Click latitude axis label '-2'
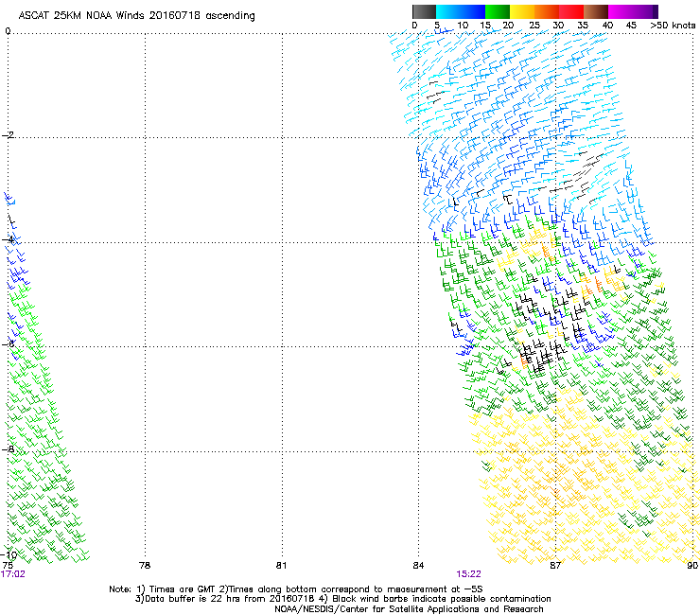The height and width of the screenshot is (615, 700). 9,135
